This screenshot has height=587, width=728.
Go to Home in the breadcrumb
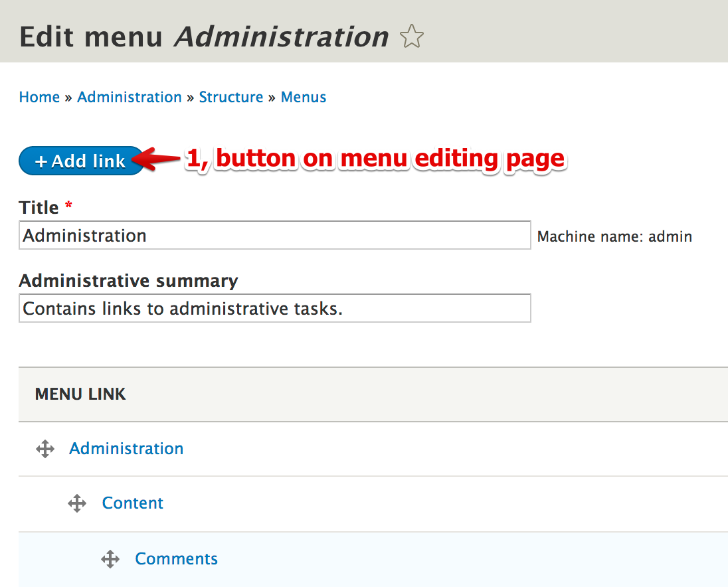click(x=39, y=97)
